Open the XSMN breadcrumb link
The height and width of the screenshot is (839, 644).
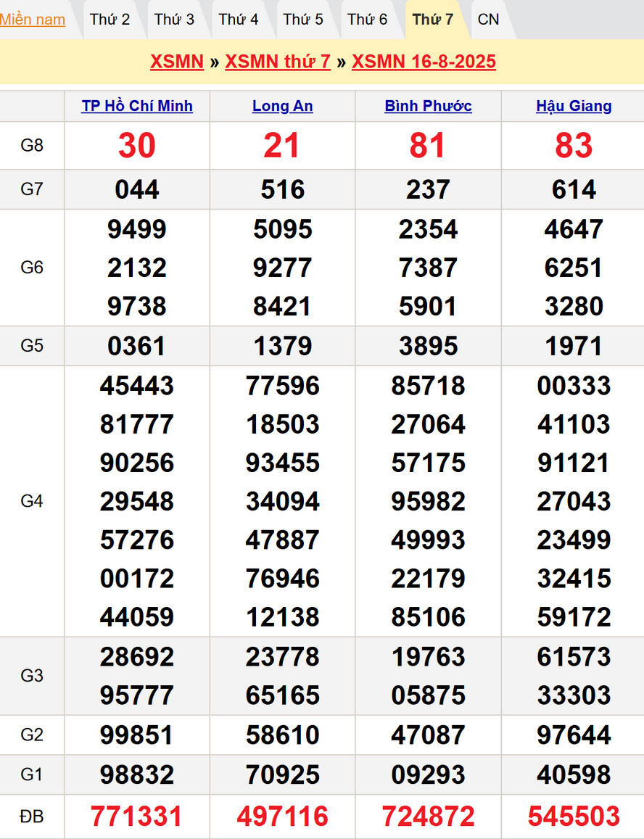click(177, 62)
